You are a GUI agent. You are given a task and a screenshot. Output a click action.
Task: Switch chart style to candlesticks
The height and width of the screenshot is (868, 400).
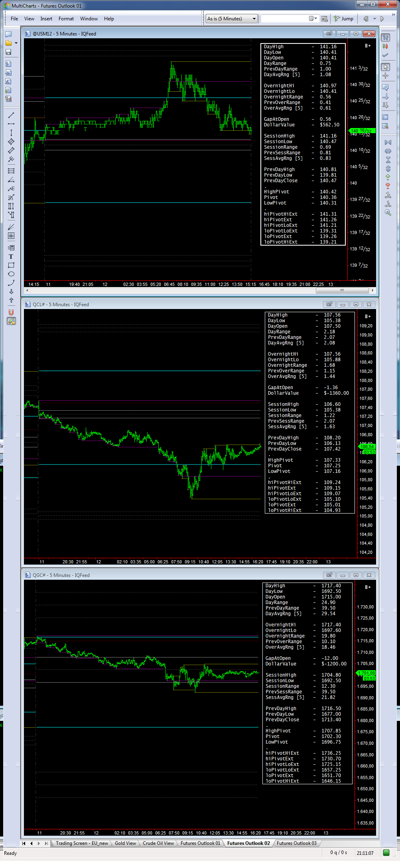[386, 46]
